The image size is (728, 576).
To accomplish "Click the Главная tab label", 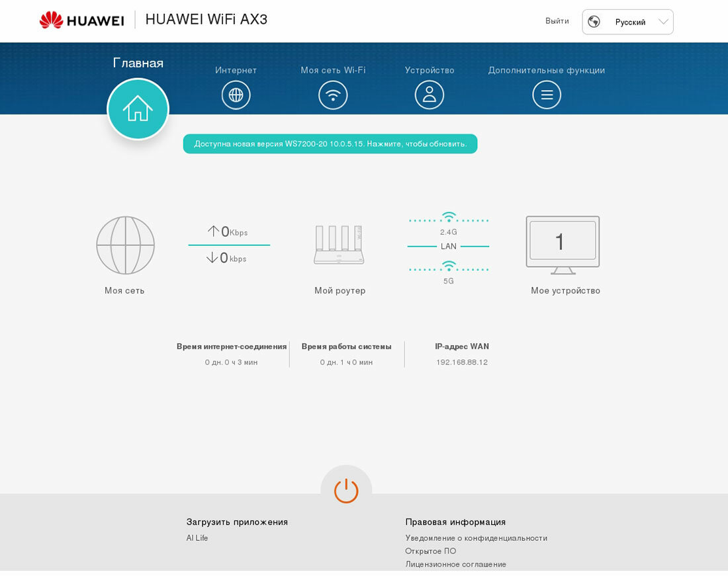I will pos(138,63).
